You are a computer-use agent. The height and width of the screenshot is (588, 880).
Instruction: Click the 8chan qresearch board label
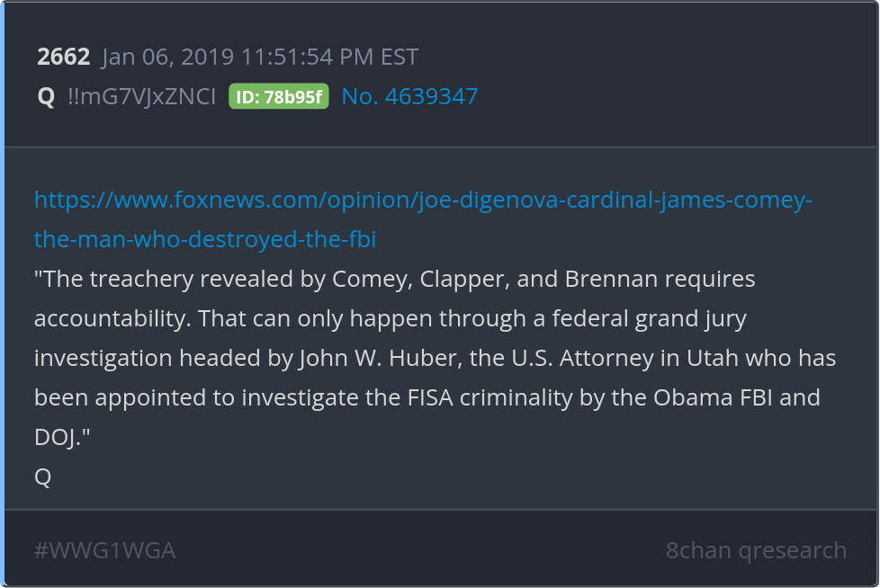click(x=756, y=550)
